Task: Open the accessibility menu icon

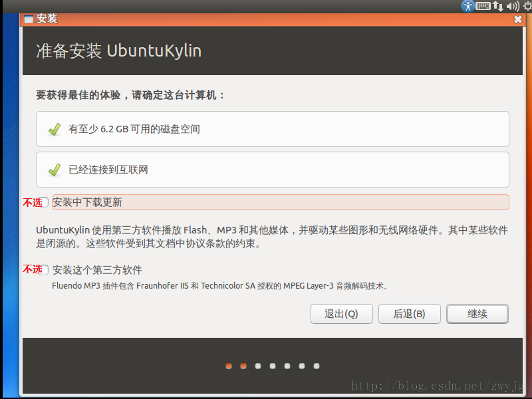Action: (468, 6)
